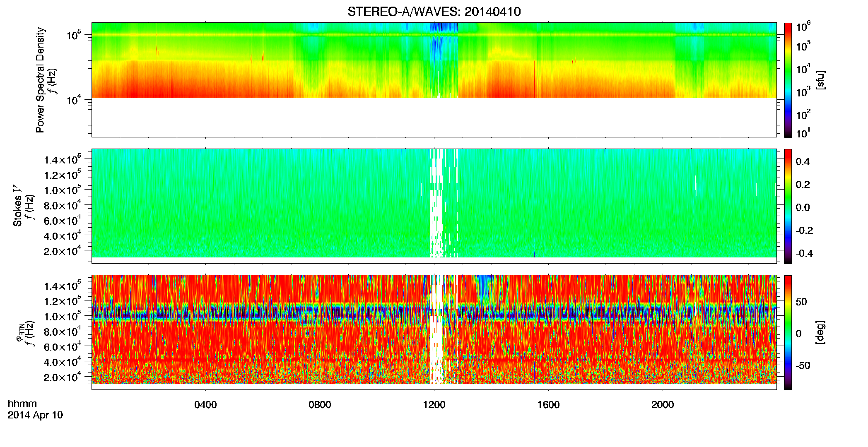The height and width of the screenshot is (447, 868).
Task: Click the 10^3 tick on the sfu color bar
Action: pos(803,92)
